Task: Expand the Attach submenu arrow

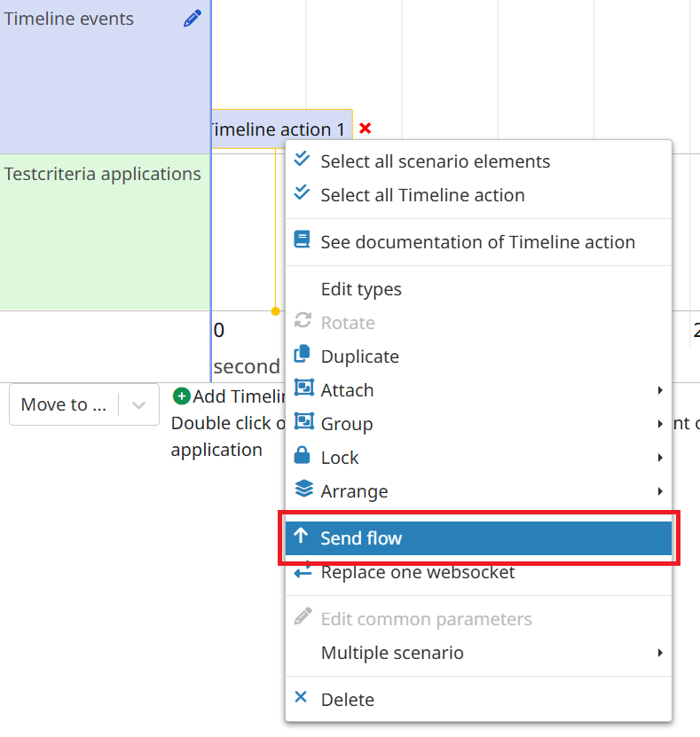Action: [660, 390]
